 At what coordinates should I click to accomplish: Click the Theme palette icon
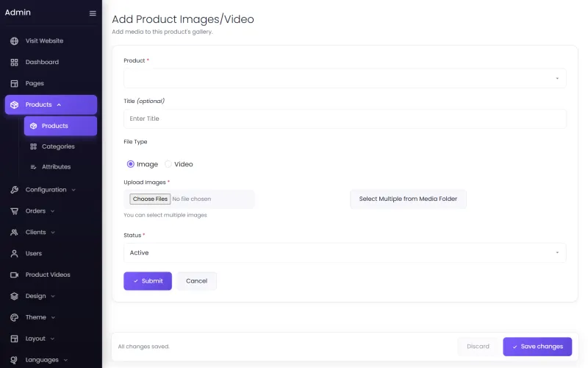[x=14, y=317]
